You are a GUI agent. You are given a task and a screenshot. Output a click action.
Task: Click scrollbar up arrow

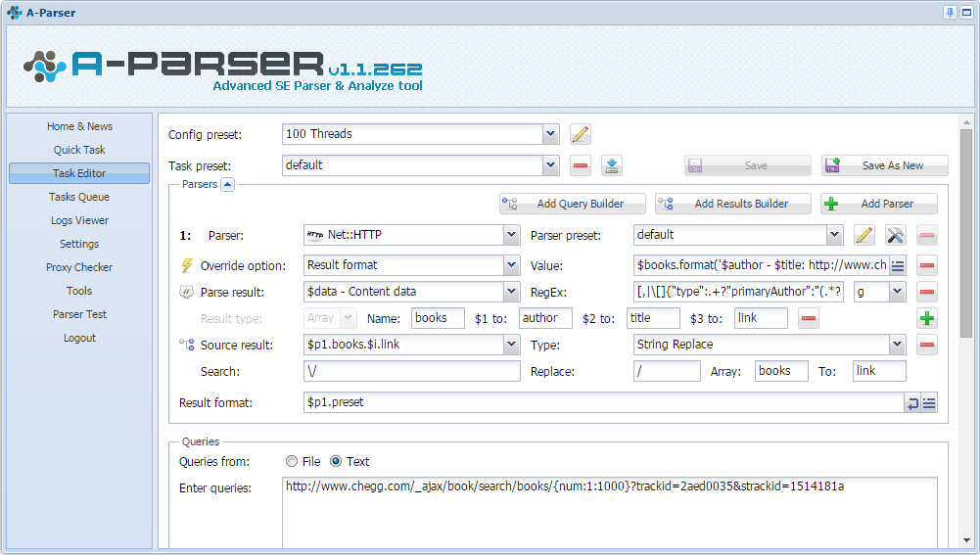pos(966,122)
